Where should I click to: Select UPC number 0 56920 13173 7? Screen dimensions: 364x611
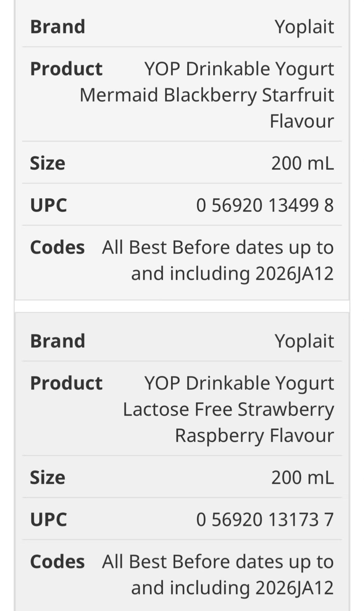[x=265, y=520]
